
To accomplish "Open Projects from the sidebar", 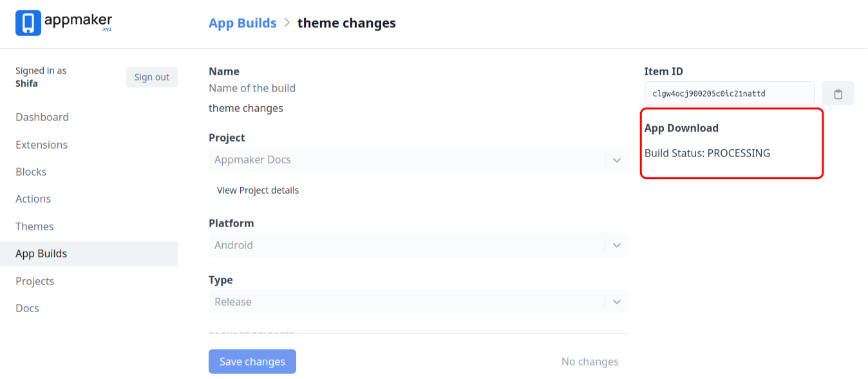I will [x=35, y=281].
